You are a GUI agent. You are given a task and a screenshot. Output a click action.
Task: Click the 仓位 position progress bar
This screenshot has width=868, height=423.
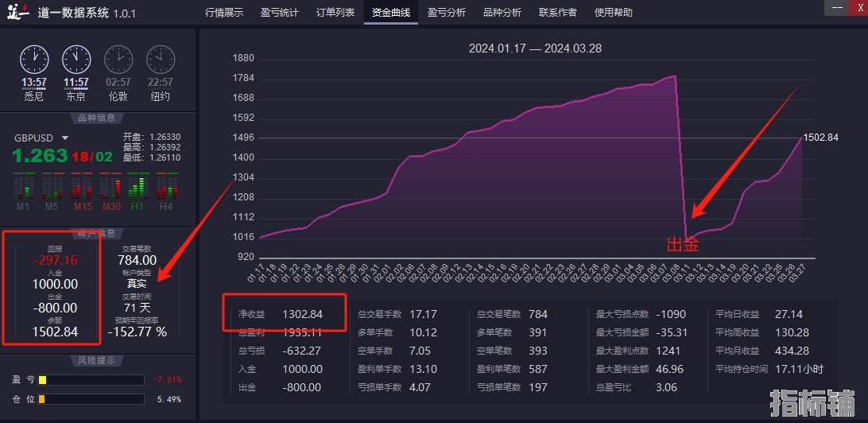click(x=91, y=399)
